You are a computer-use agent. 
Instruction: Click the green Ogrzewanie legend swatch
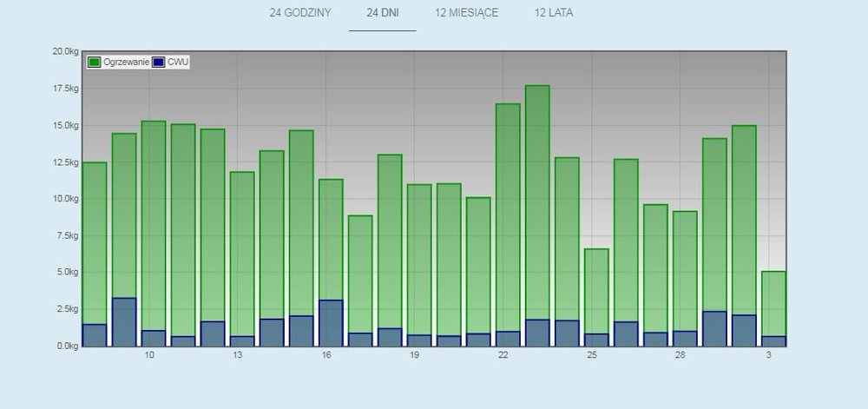[95, 63]
